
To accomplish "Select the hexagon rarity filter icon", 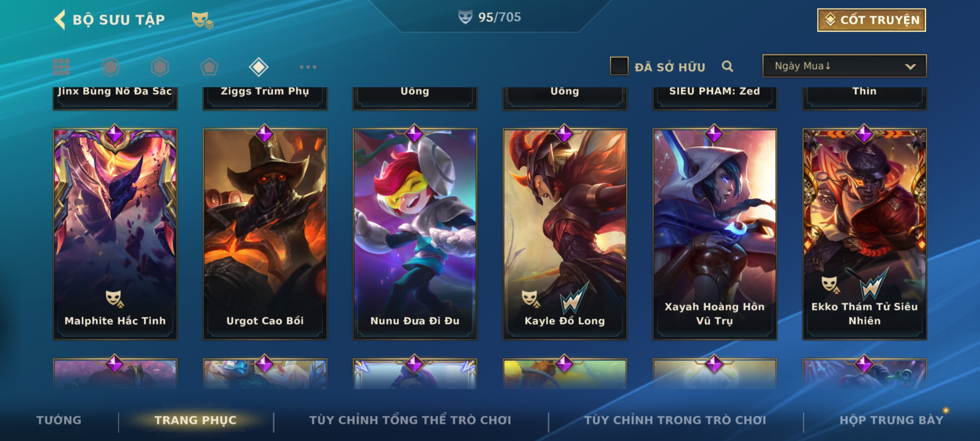I will (160, 67).
